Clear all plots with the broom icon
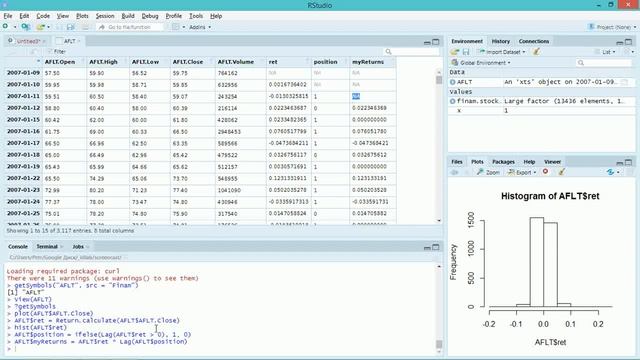640x360 pixels. click(562, 172)
